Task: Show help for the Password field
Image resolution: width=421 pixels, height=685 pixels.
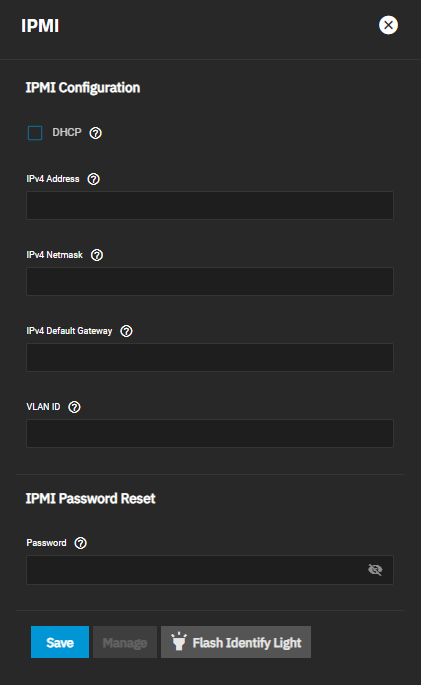Action: coord(81,543)
